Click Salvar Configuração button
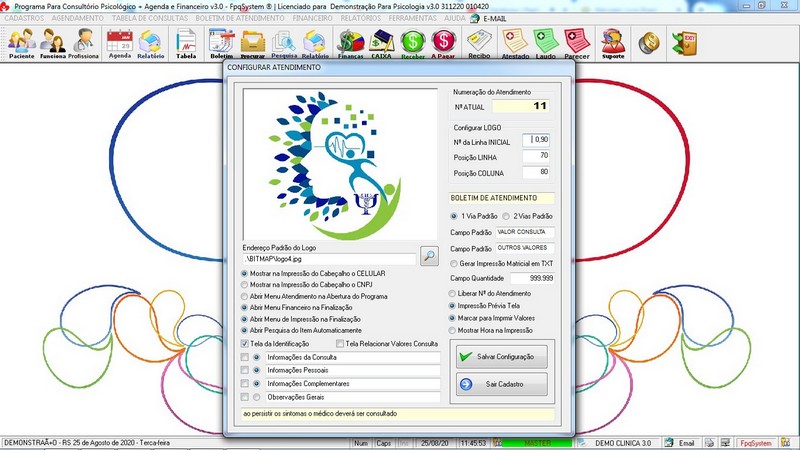Viewport: 800px width, 450px height. 502,357
